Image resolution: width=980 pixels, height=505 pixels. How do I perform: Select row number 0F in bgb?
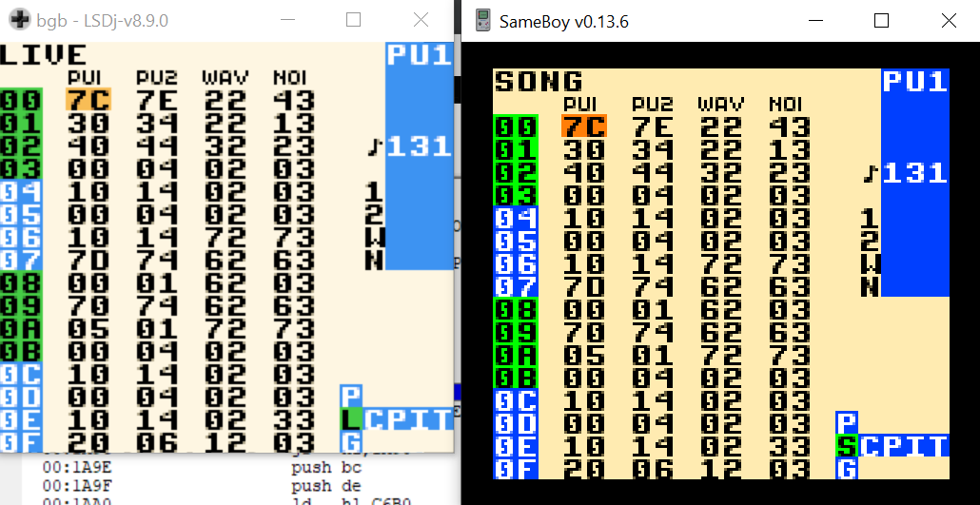point(21,442)
